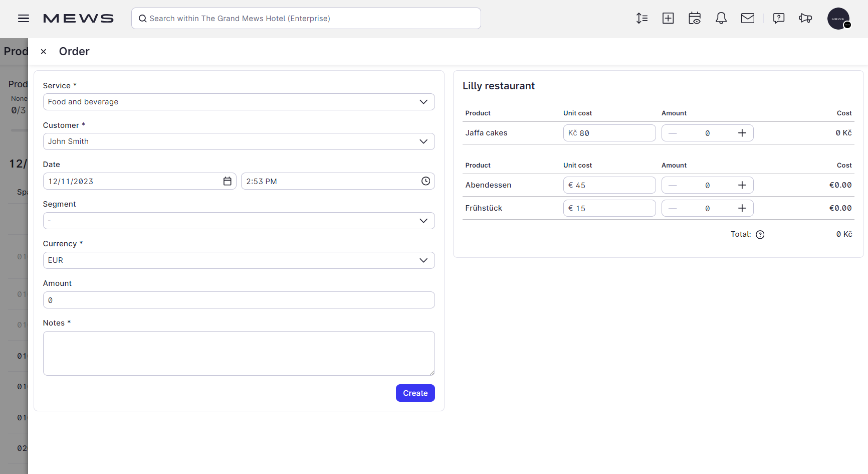This screenshot has width=868, height=474.
Task: Open the Segment dropdown
Action: pos(239,221)
